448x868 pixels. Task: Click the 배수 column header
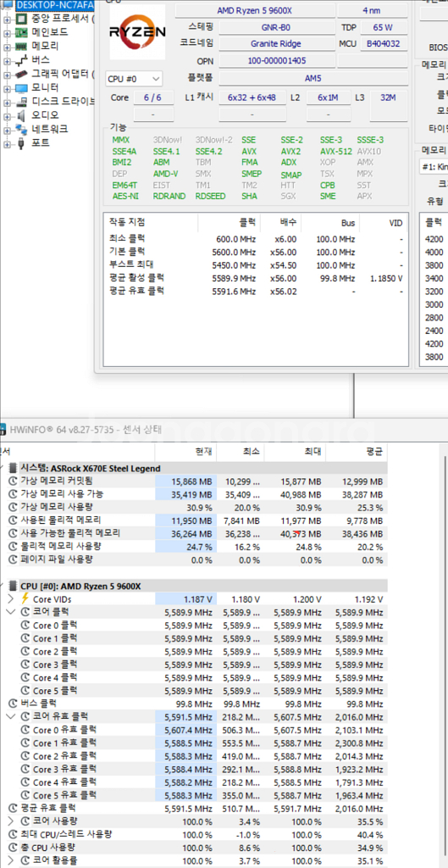[x=280, y=223]
